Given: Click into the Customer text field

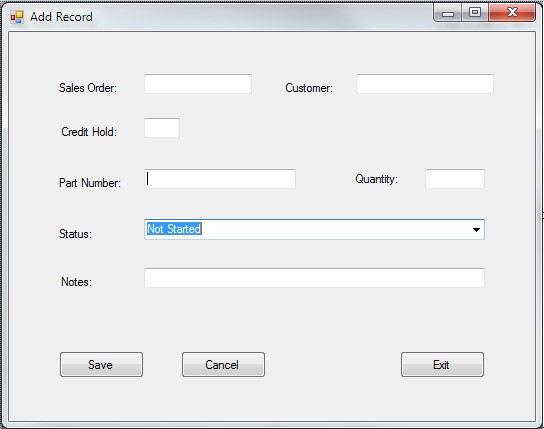Looking at the screenshot, I should coord(425,84).
